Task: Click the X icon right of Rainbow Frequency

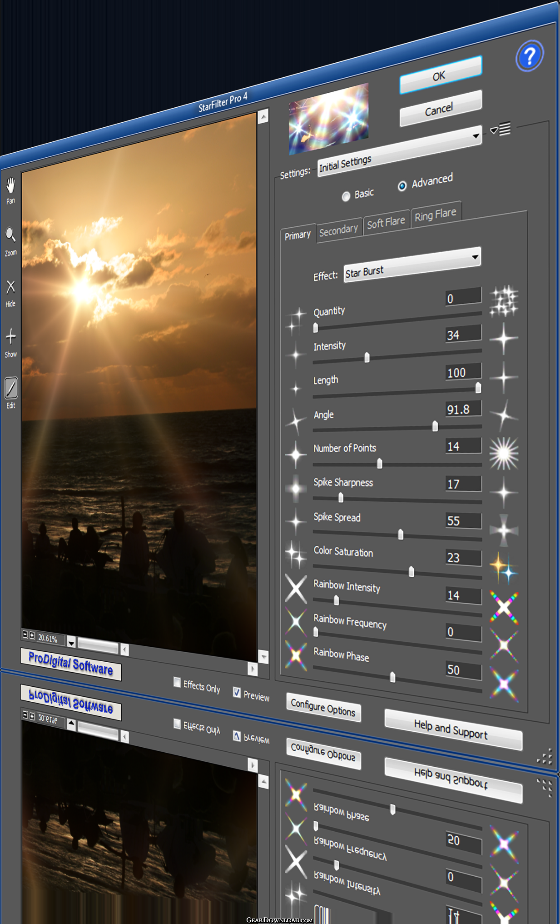Action: pos(504,645)
